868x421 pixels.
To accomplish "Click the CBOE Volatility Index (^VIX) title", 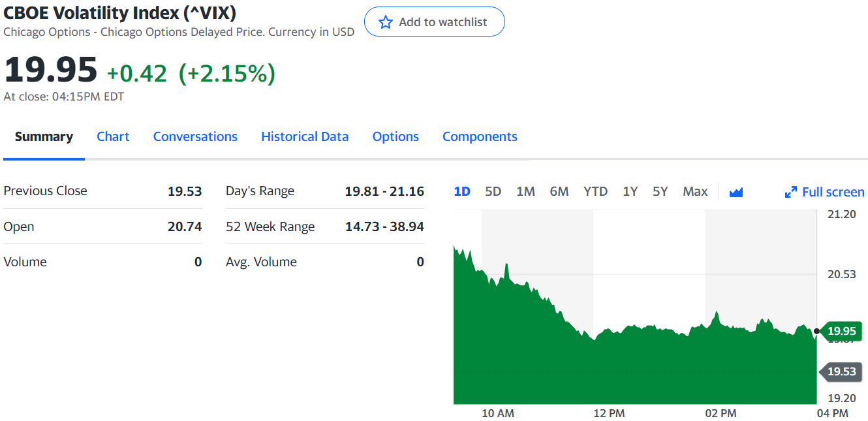I will coord(120,12).
